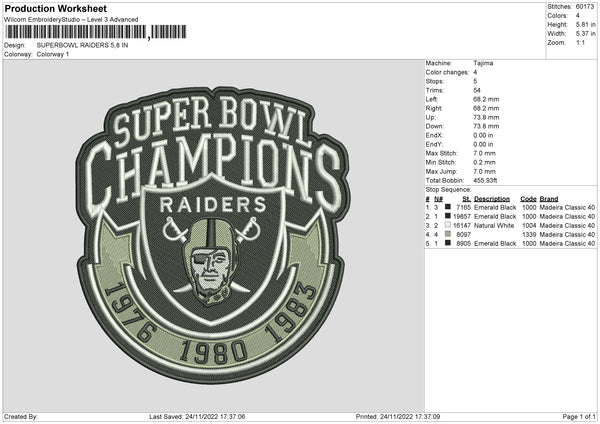Click the "Stop Sequence:" heading
Viewport: 600px width, 424px height.
coord(448,190)
